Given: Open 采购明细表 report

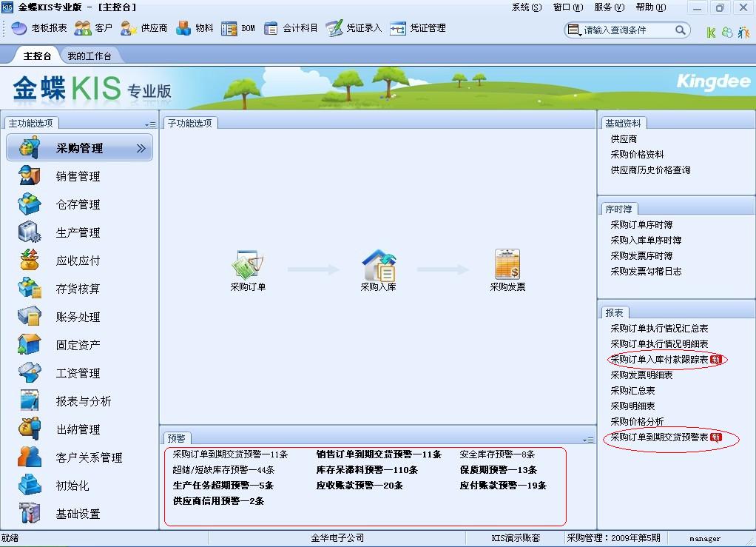Looking at the screenshot, I should [x=632, y=406].
